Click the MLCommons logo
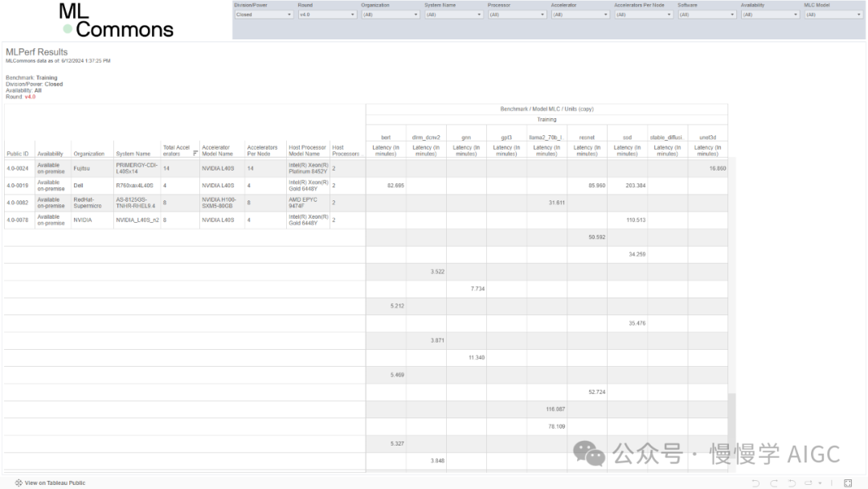 pyautogui.click(x=117, y=21)
